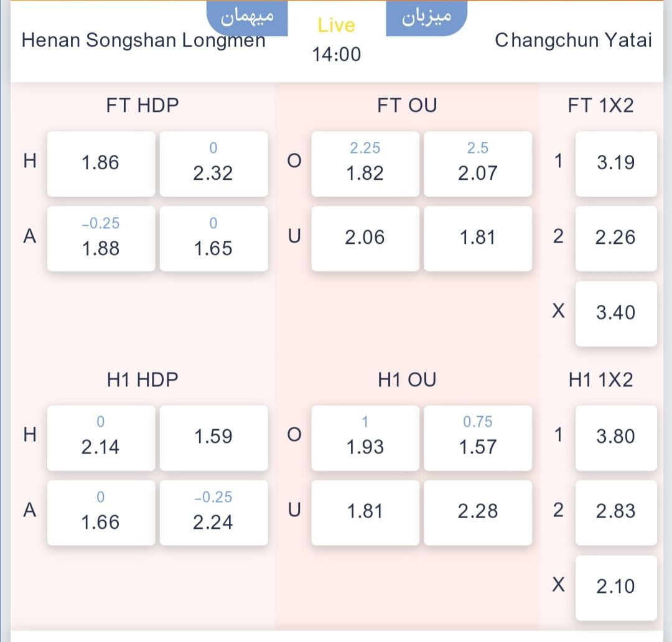Select FT under odds 2.06
This screenshot has width=672, height=642.
tap(365, 238)
